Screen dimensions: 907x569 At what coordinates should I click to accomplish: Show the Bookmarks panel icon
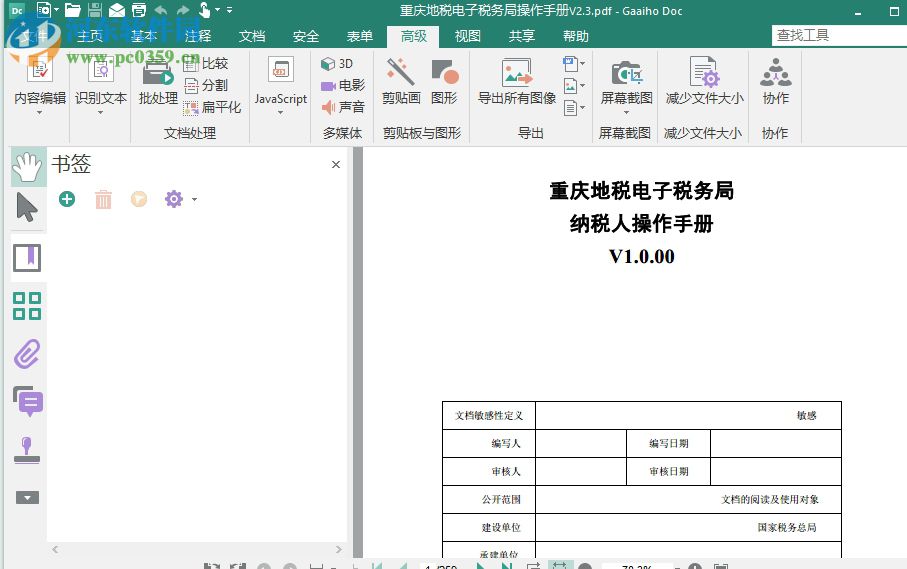coord(27,258)
